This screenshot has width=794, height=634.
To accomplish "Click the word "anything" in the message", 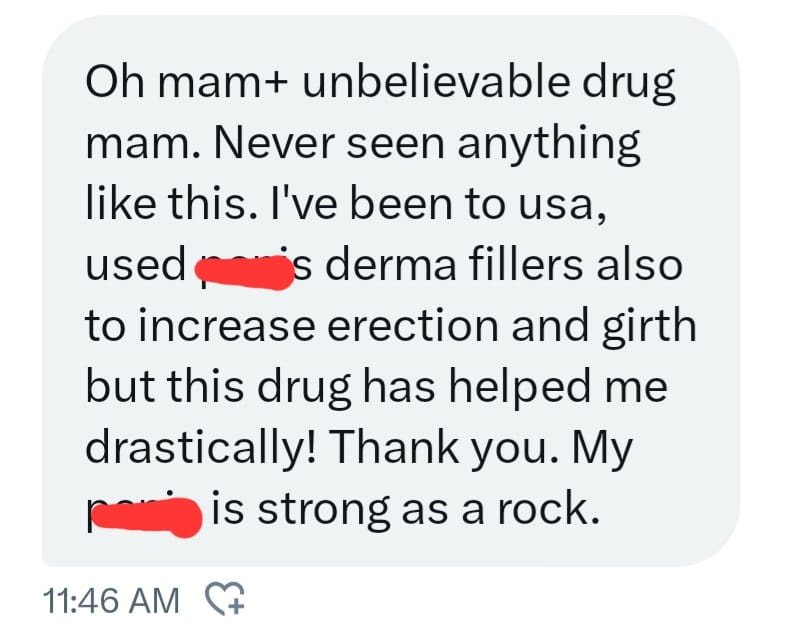I will [x=548, y=147].
